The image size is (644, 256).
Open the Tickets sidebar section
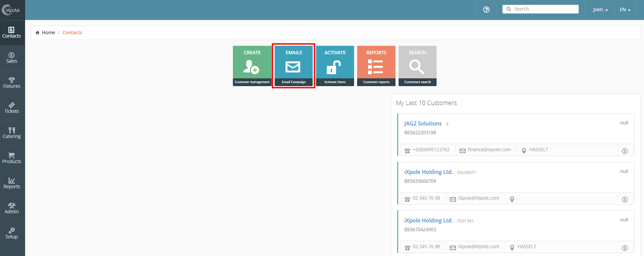point(12,108)
